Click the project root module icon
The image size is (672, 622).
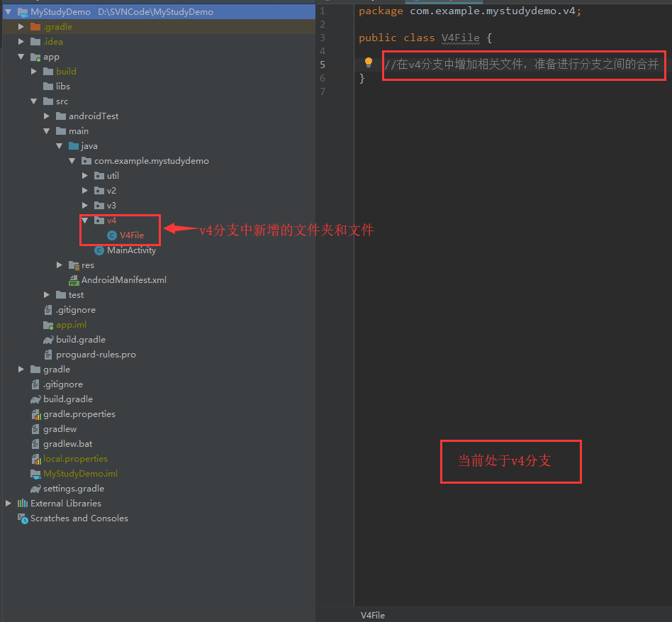pos(23,12)
